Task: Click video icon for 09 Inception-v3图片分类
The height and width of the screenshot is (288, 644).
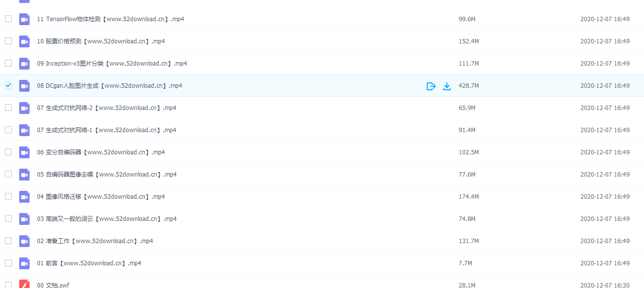Action: coord(24,64)
